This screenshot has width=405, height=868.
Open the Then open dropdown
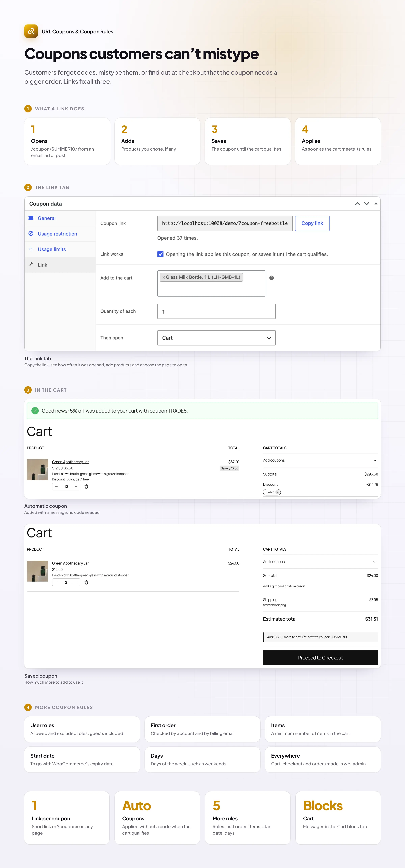point(216,338)
